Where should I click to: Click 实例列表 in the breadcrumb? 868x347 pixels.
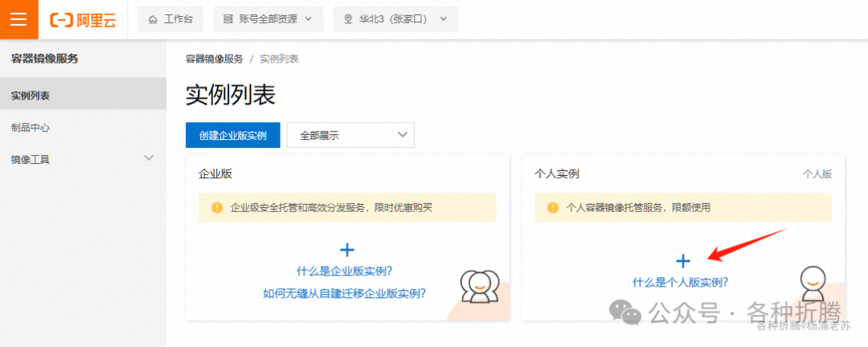click(x=280, y=59)
